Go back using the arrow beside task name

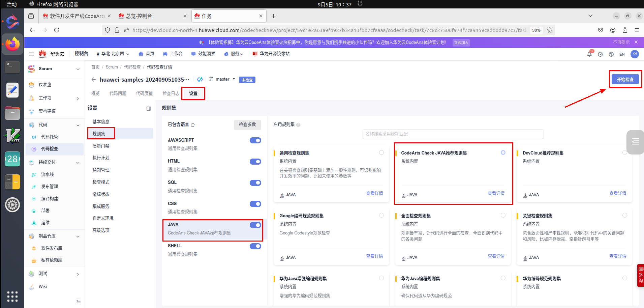[94, 80]
